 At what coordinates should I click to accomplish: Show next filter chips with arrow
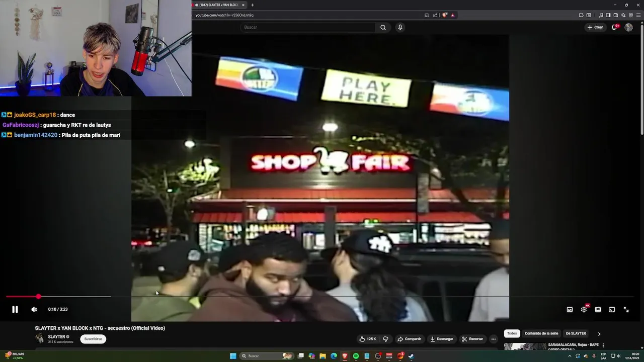tap(599, 334)
